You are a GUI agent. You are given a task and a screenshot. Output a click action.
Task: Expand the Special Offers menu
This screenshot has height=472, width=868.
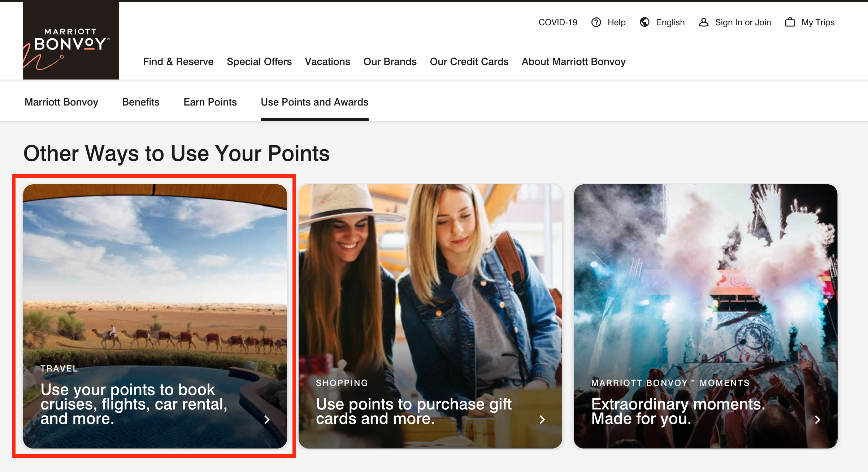(x=259, y=62)
